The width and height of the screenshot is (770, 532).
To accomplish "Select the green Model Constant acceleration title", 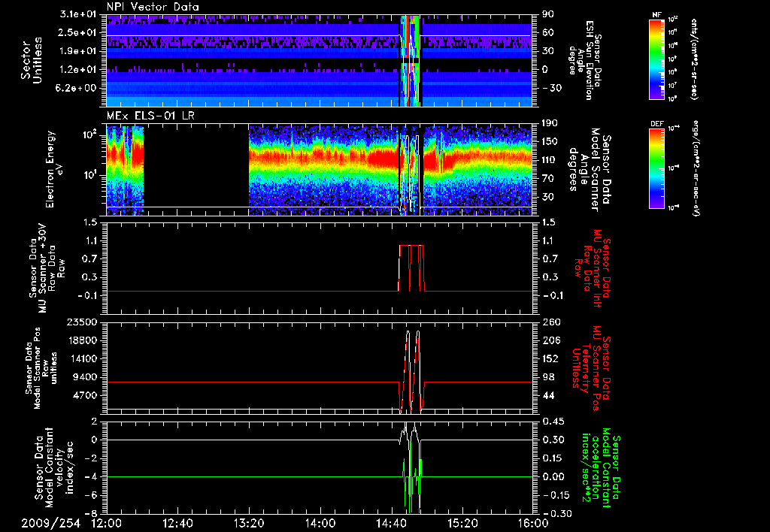I will point(601,468).
